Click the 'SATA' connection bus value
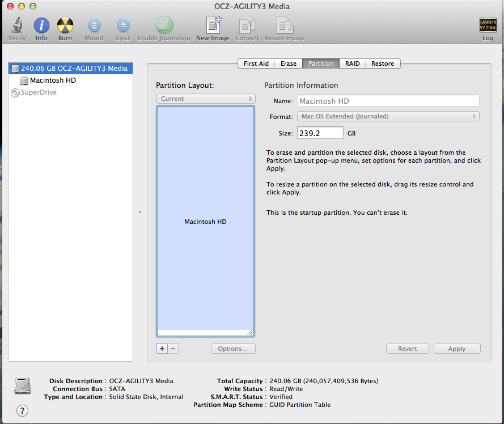504x424 pixels. pyautogui.click(x=117, y=389)
